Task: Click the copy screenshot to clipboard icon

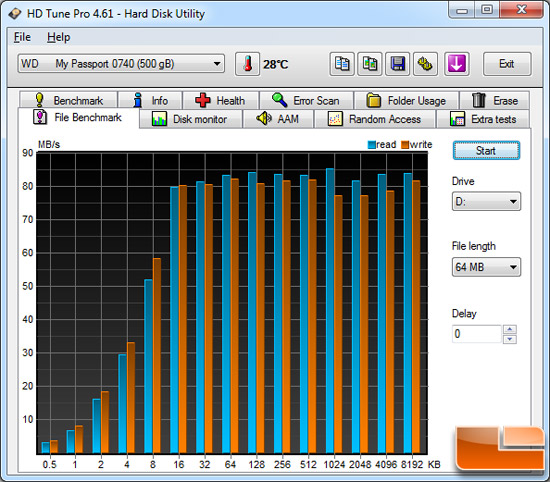Action: tap(370, 64)
